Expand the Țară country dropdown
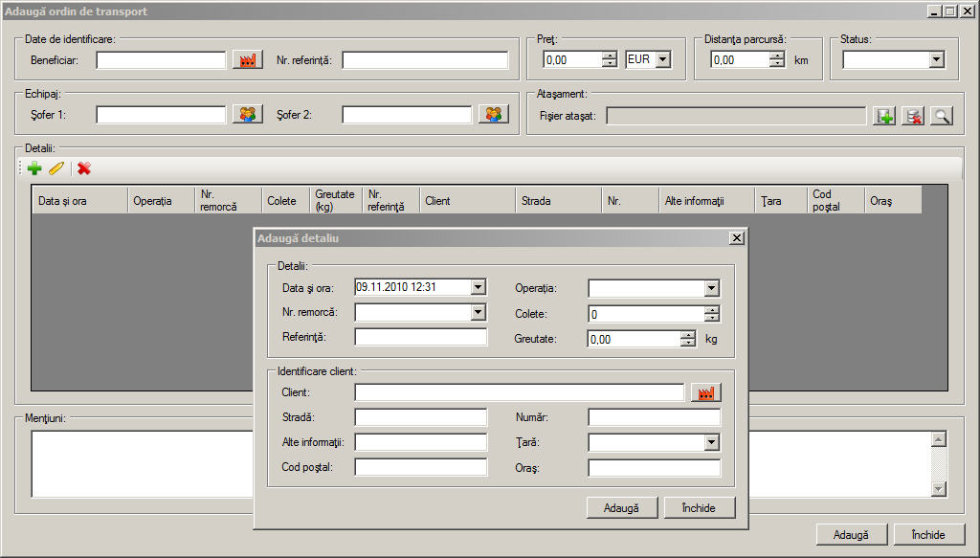Image resolution: width=980 pixels, height=558 pixels. [x=712, y=442]
